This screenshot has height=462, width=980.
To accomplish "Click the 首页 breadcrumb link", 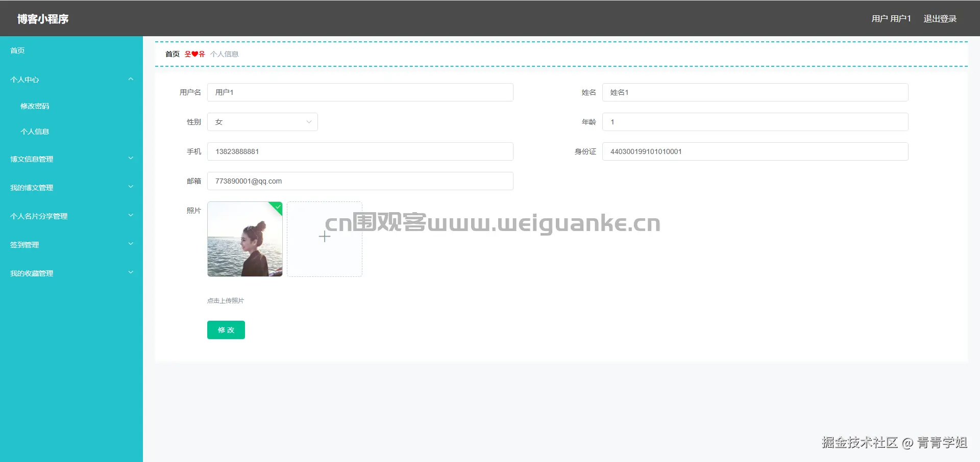I will click(x=173, y=54).
